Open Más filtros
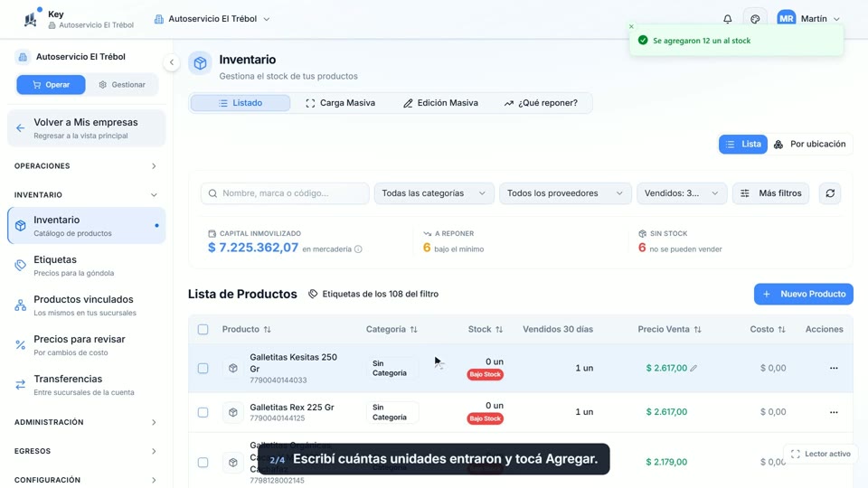Viewport: 868px width, 488px height. coord(770,193)
